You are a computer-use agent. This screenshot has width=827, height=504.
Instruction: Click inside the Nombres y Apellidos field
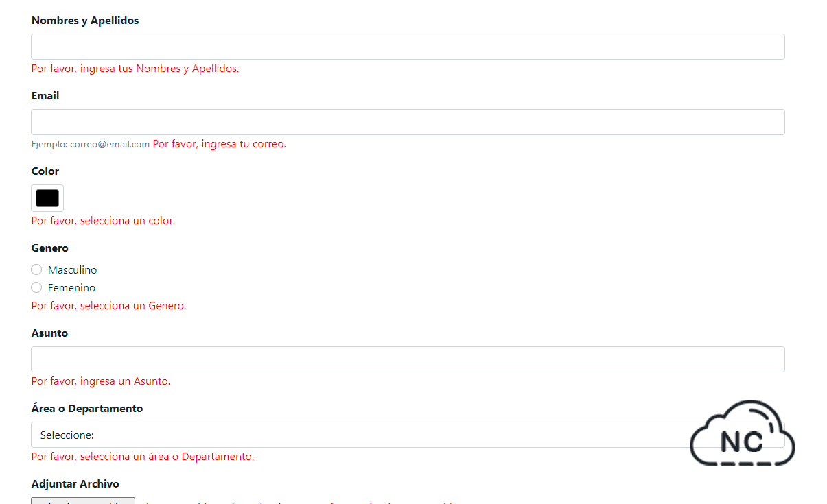coord(408,46)
